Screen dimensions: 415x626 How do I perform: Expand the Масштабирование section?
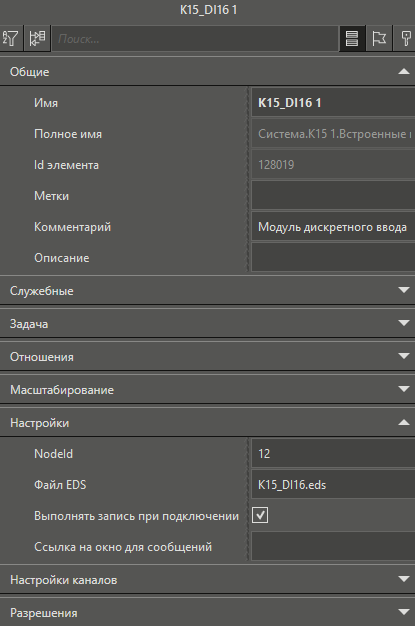207,390
